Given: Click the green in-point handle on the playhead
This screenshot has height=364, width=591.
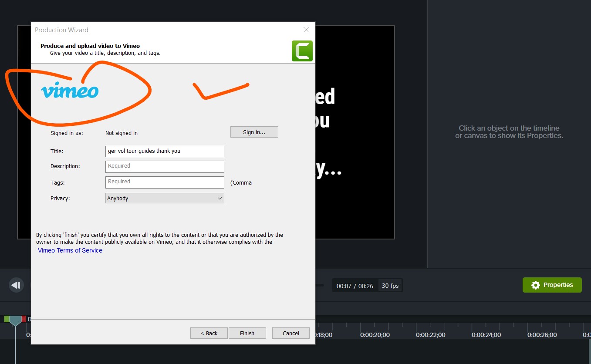Looking at the screenshot, I should click(7, 319).
